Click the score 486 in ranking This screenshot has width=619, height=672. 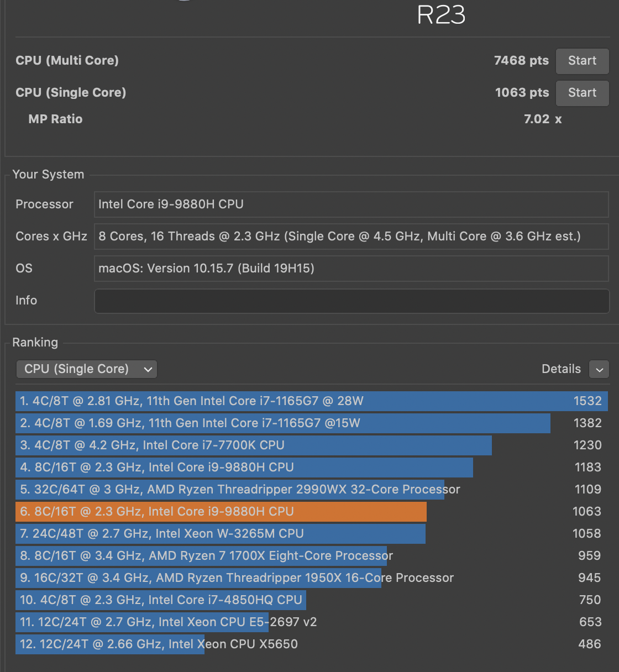pos(590,644)
